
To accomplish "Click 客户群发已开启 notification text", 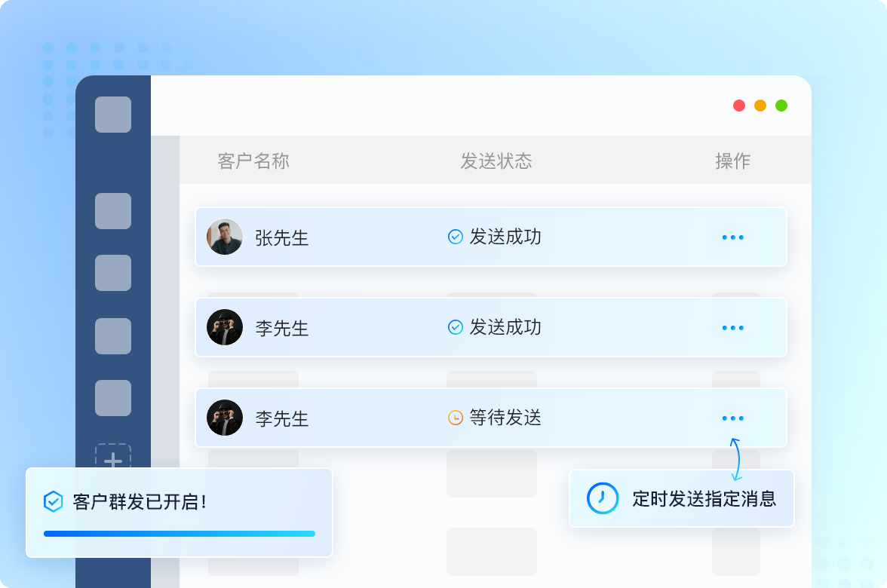I will 140,501.
